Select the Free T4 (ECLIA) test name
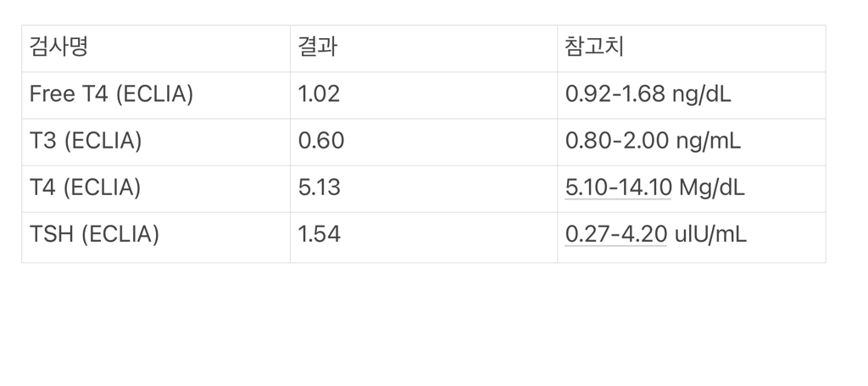868x386 pixels. point(111,94)
